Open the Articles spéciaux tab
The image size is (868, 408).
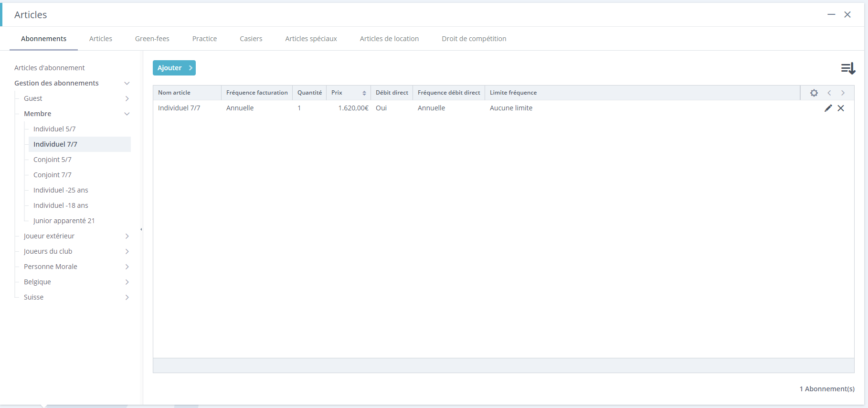[x=311, y=39]
